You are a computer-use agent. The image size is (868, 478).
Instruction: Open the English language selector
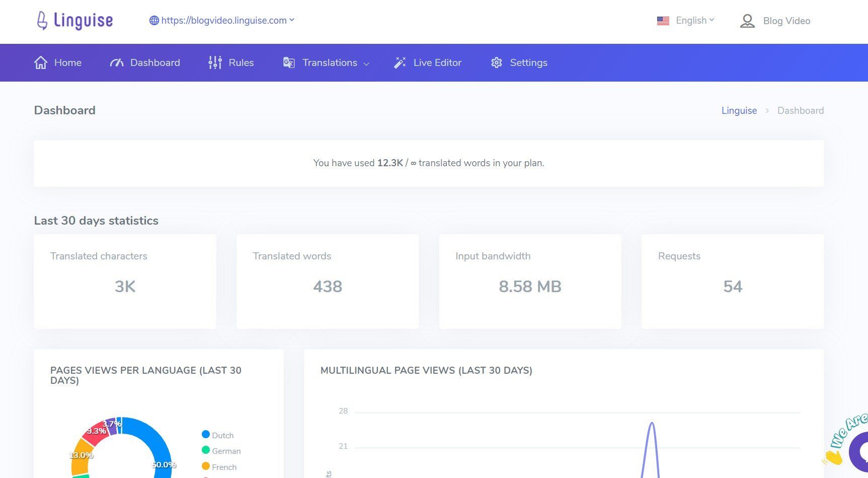pos(694,21)
